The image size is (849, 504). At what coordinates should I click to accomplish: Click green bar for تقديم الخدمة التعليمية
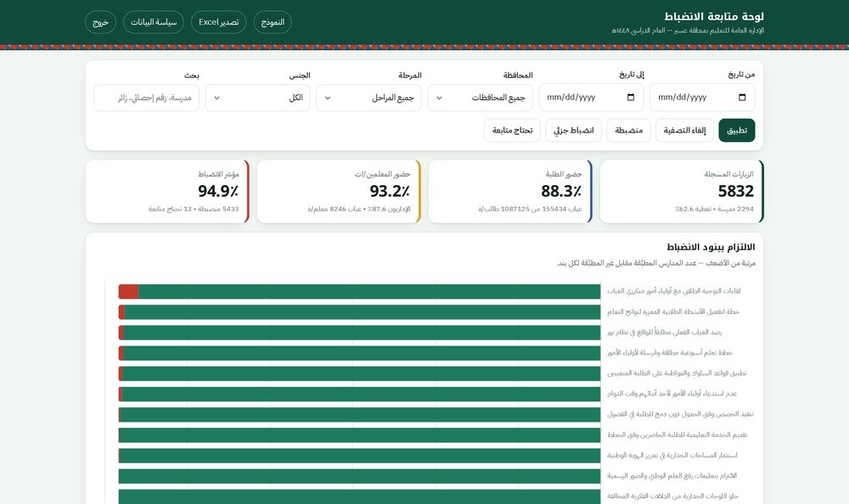(x=360, y=435)
